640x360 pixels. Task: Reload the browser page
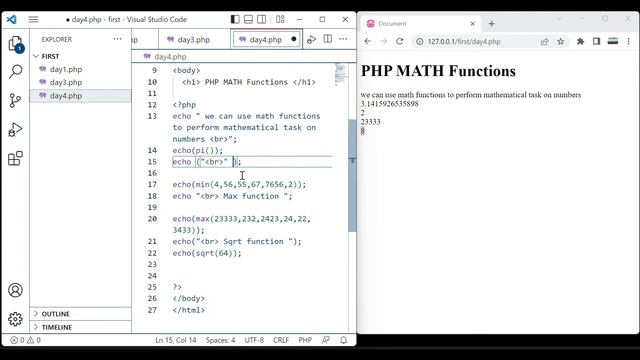click(x=400, y=41)
